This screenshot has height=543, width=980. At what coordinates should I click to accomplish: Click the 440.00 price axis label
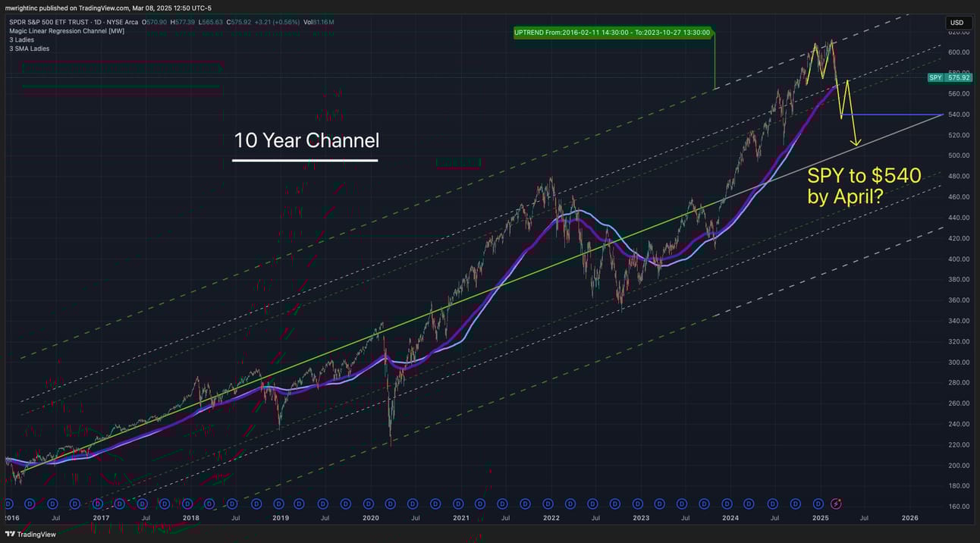tap(959, 218)
